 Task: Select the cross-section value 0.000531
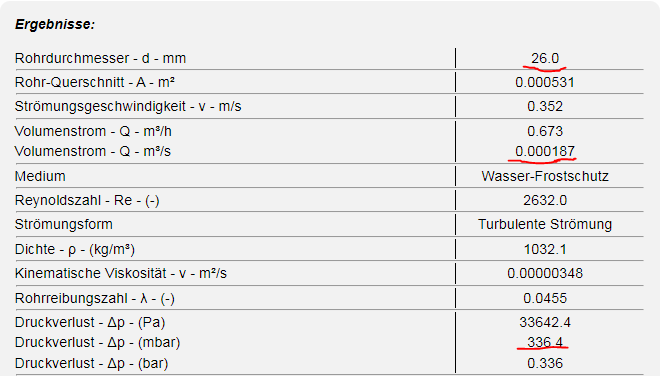545,82
